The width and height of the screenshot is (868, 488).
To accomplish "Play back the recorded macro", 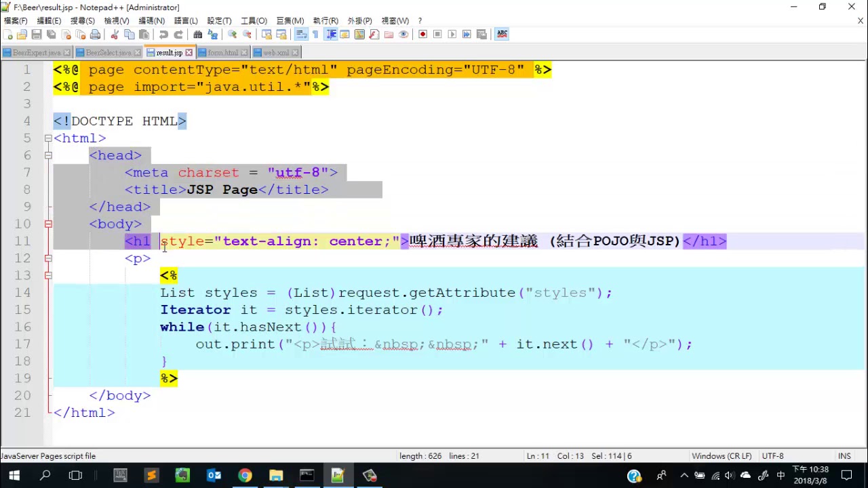I will pyautogui.click(x=452, y=34).
